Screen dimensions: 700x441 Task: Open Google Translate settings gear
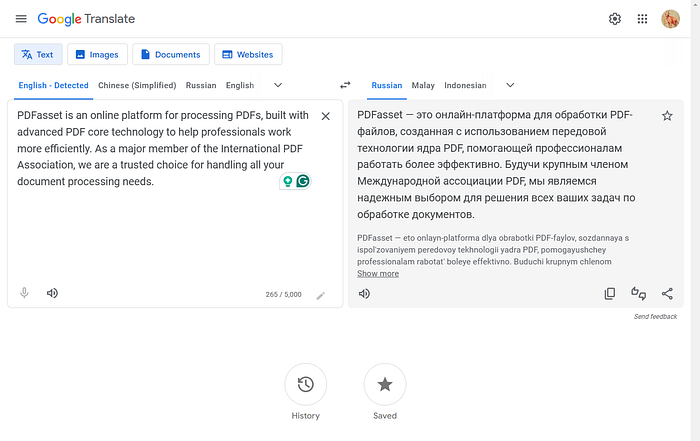[x=615, y=19]
